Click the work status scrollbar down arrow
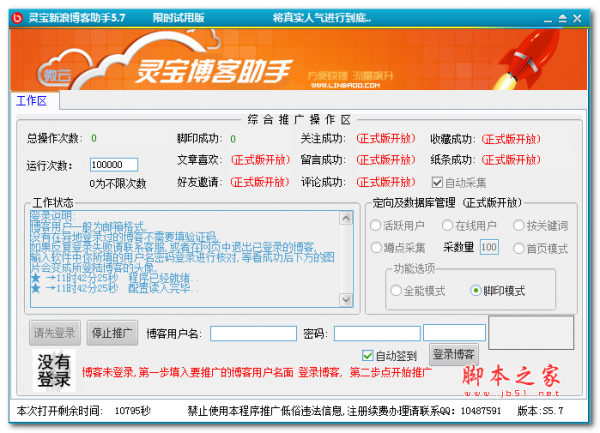Screen dimensions: 600x433 (x=346, y=299)
